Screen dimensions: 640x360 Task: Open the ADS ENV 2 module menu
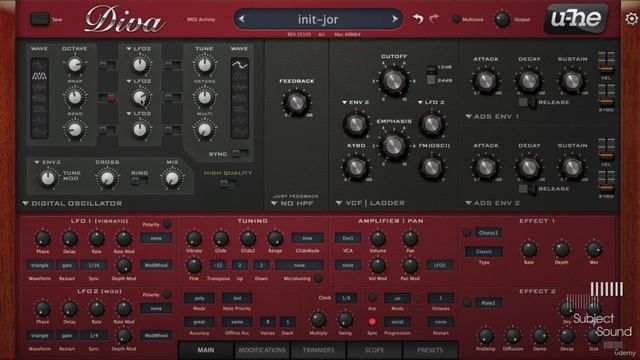pos(493,203)
